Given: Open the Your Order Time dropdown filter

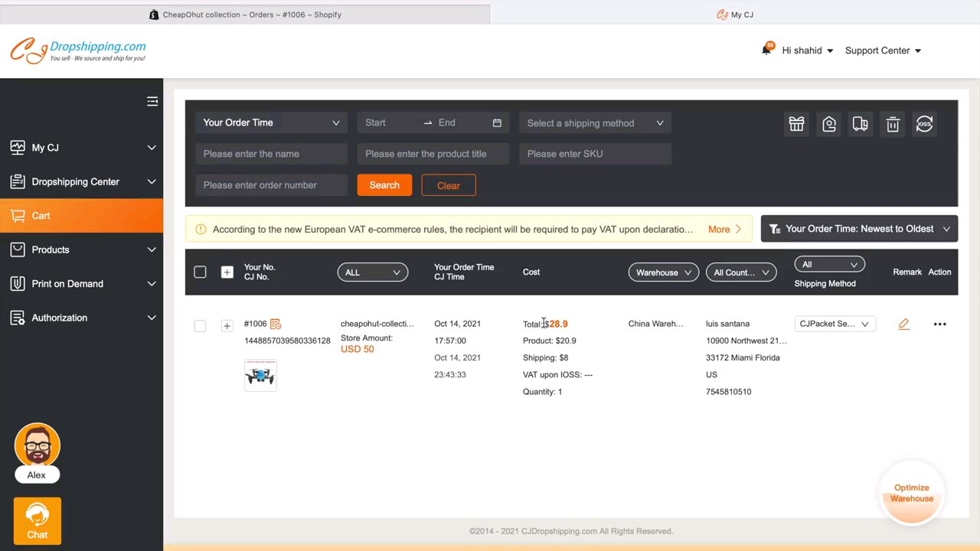Looking at the screenshot, I should (271, 122).
